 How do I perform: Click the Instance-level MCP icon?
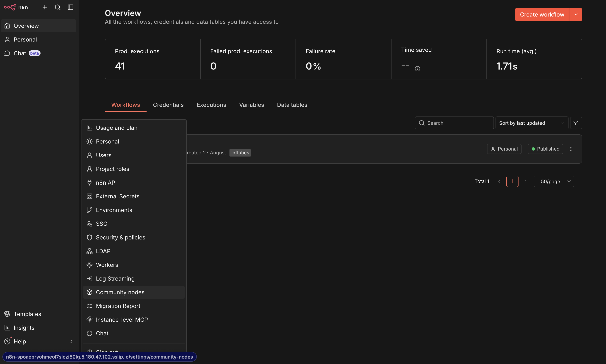click(90, 320)
